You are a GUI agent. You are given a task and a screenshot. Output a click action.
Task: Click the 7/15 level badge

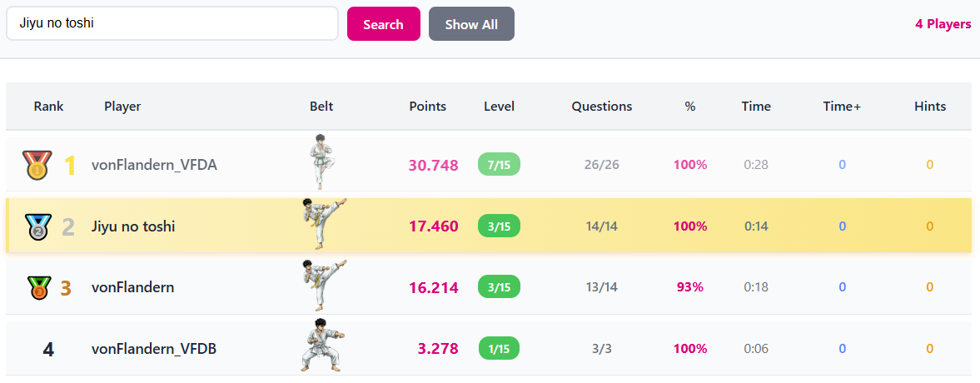[x=499, y=165]
